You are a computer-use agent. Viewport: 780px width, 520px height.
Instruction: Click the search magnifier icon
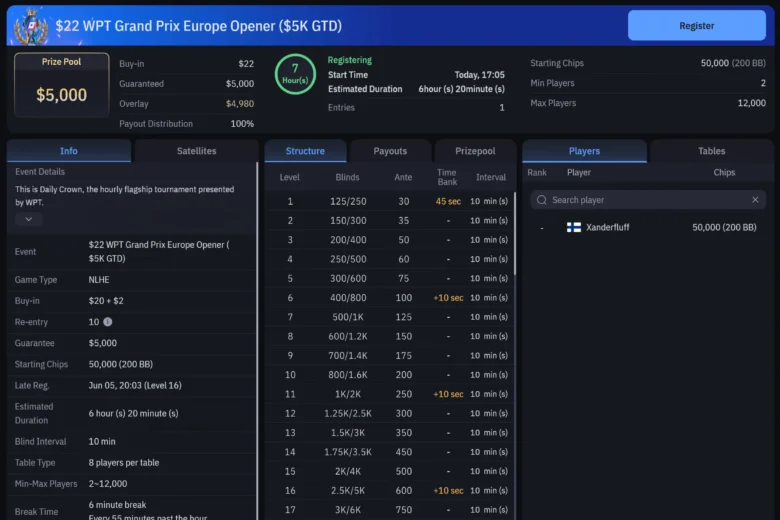click(x=542, y=200)
